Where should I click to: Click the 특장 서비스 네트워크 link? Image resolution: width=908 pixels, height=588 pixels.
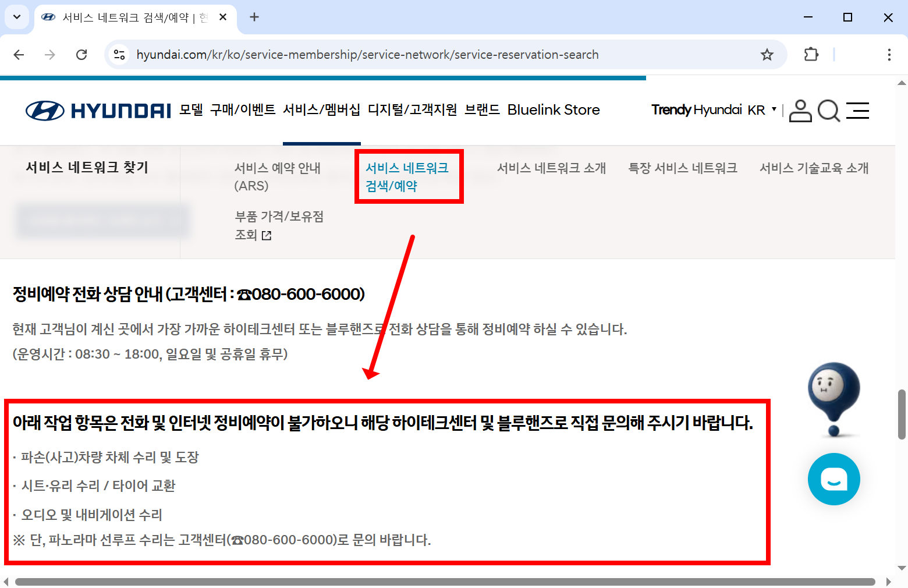point(682,168)
